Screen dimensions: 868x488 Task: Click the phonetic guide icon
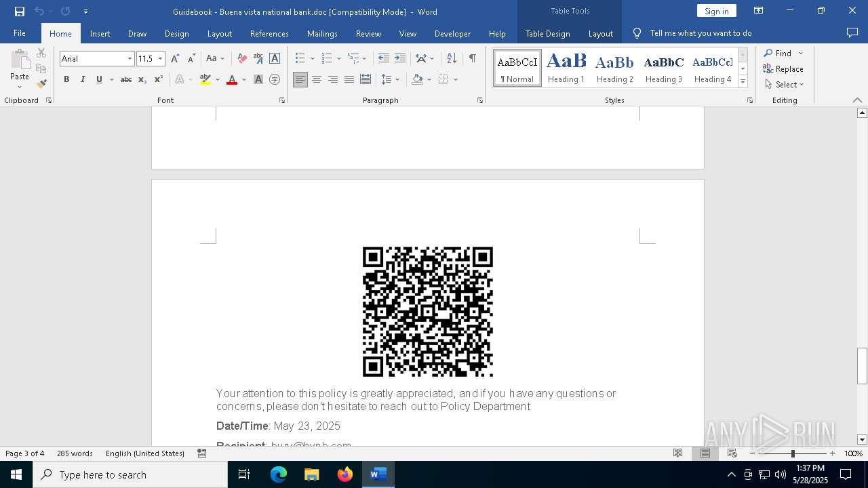pos(258,58)
